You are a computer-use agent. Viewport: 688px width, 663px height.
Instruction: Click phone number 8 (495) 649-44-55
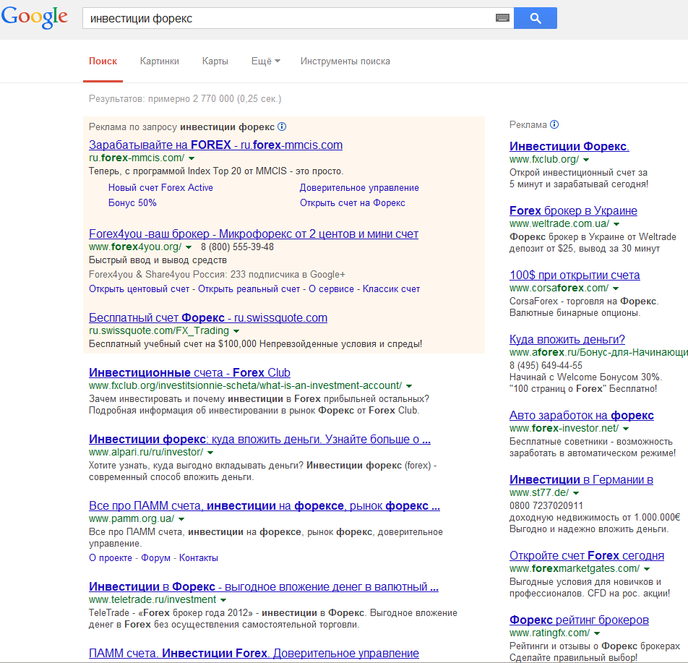point(546,366)
